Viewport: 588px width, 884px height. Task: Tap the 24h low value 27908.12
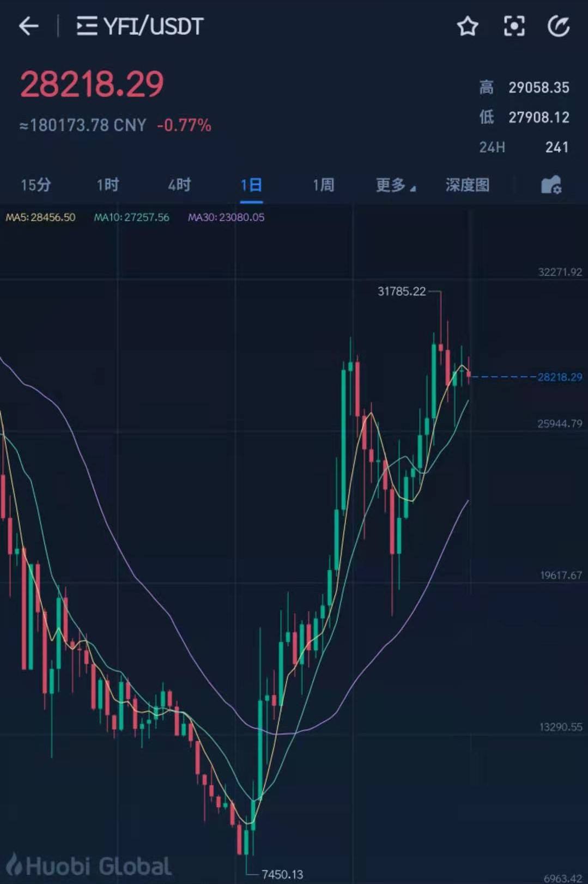(539, 117)
